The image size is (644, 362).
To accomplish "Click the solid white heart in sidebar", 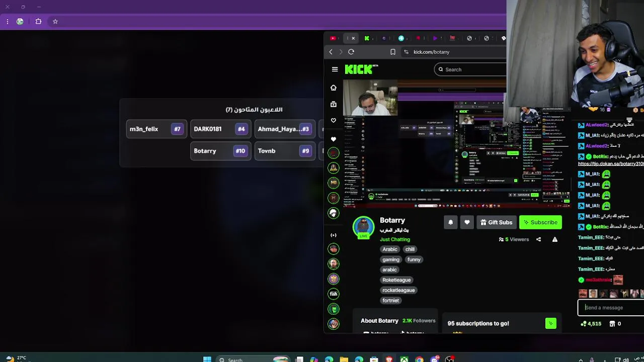I will tap(333, 139).
